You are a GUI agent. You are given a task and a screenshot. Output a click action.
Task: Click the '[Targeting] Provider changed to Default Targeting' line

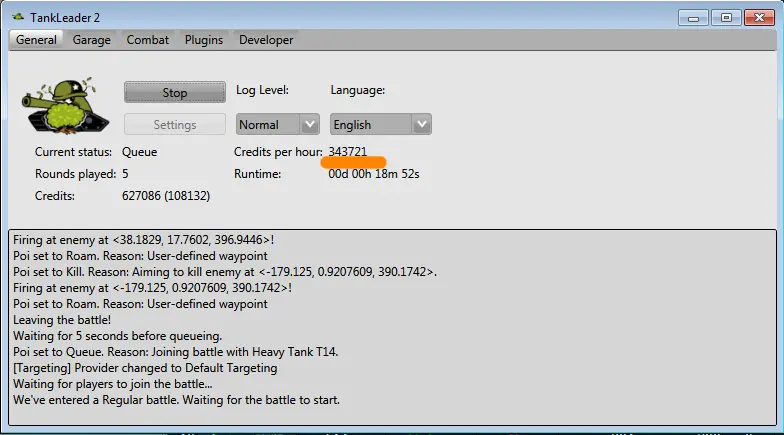(145, 368)
